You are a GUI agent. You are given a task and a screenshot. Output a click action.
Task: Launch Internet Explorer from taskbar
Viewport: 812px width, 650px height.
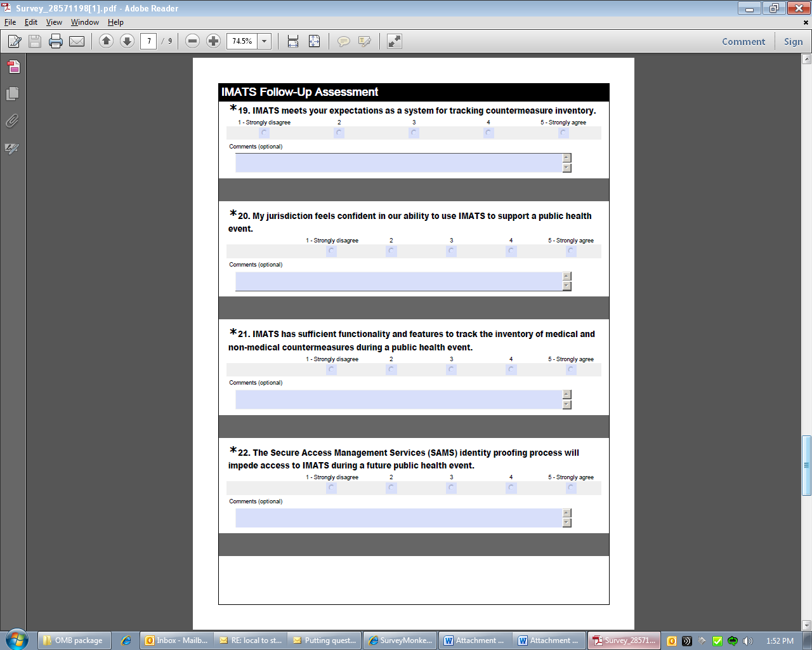[126, 640]
